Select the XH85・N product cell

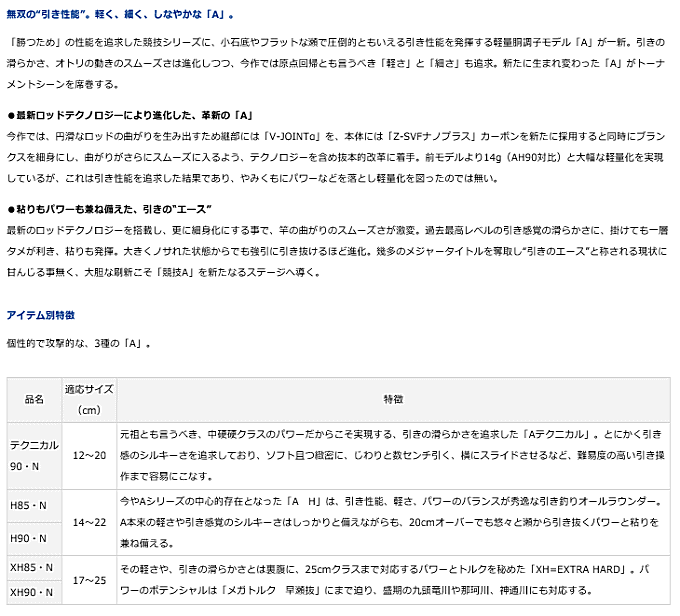[34, 567]
